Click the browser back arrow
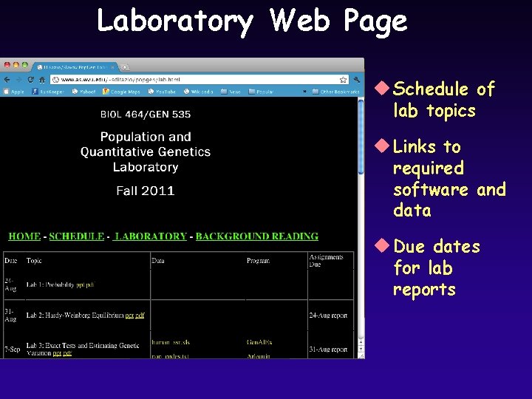The image size is (532, 399). coord(7,80)
